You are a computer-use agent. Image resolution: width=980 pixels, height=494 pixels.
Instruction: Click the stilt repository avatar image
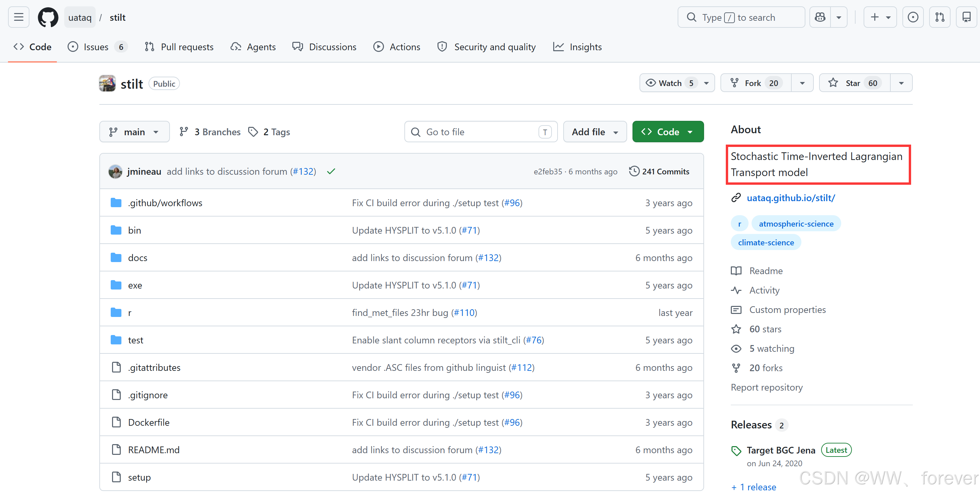click(107, 83)
